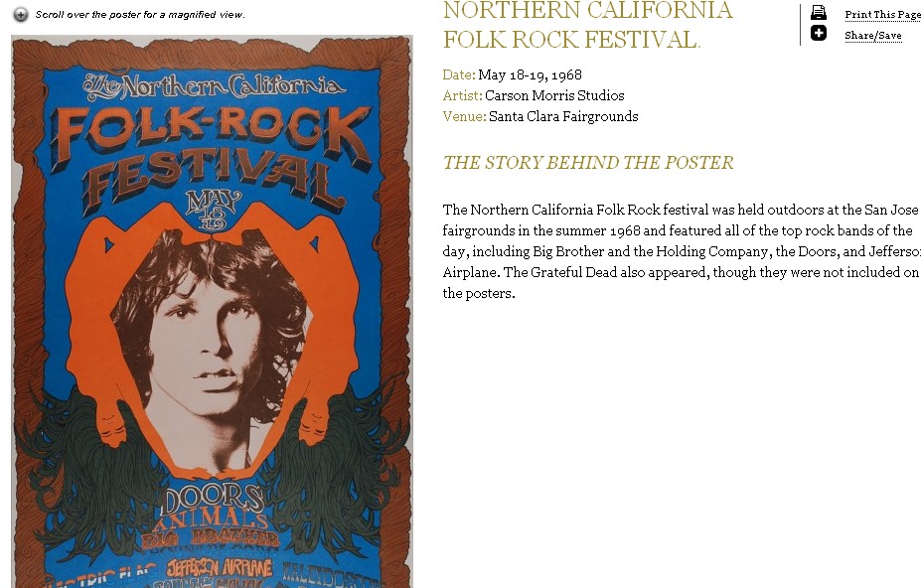Click the Artist line Carson Morris Studios
The width and height of the screenshot is (921, 588).
click(x=534, y=95)
